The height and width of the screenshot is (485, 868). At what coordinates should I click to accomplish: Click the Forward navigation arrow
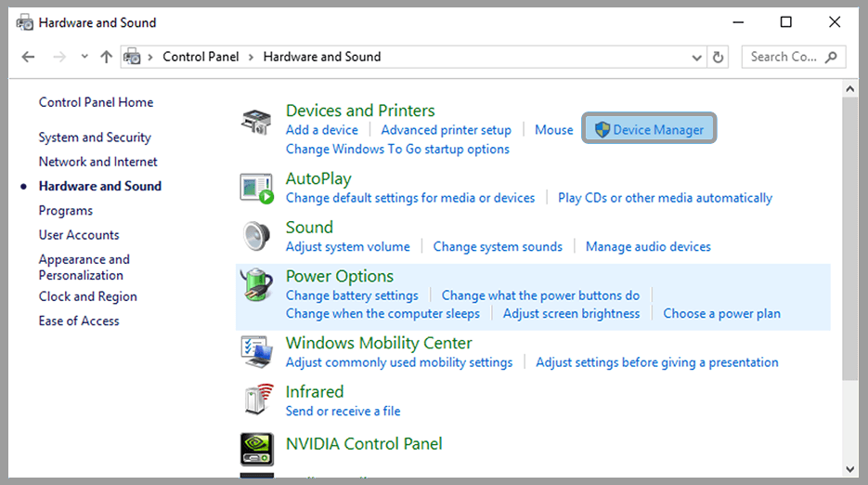click(59, 57)
